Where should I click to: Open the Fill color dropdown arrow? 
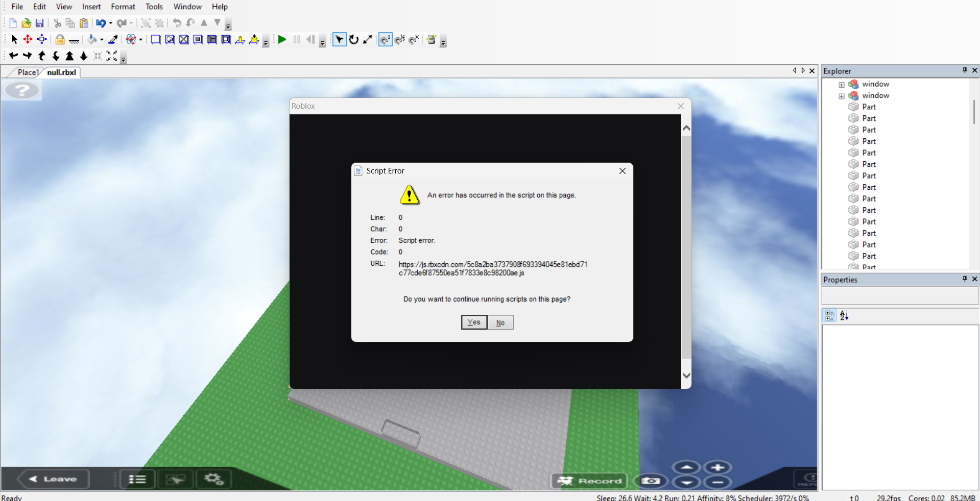pyautogui.click(x=102, y=40)
